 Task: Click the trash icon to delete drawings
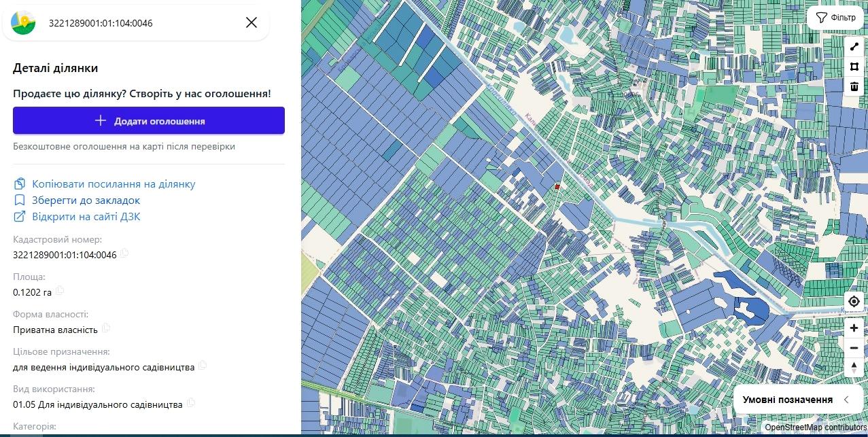coord(854,86)
